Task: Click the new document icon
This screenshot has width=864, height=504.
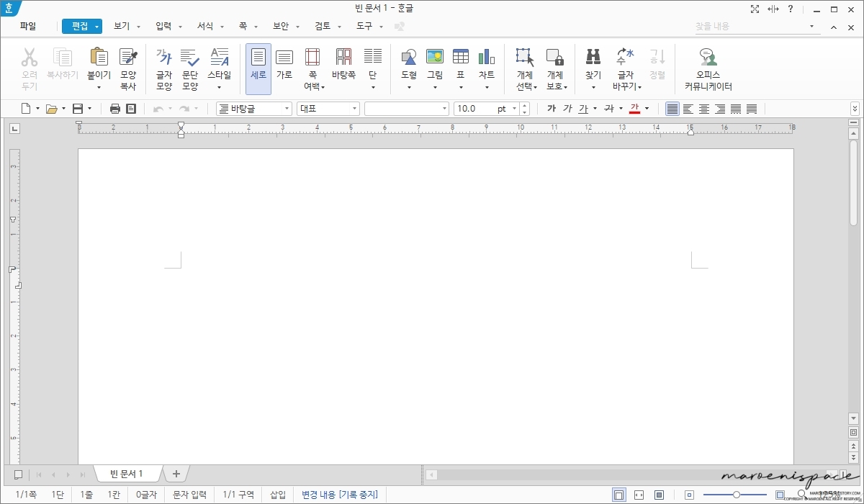Action: tap(26, 109)
